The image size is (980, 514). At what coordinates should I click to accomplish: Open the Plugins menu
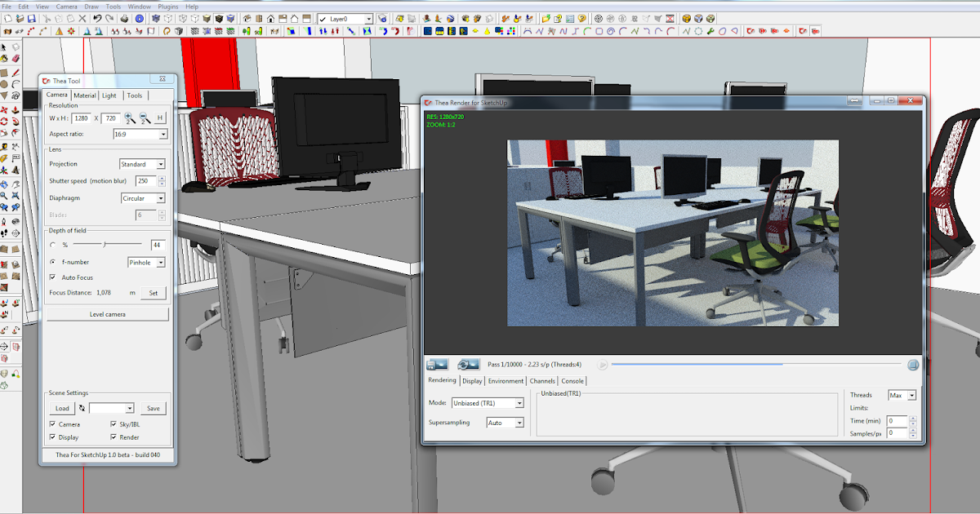click(x=168, y=7)
